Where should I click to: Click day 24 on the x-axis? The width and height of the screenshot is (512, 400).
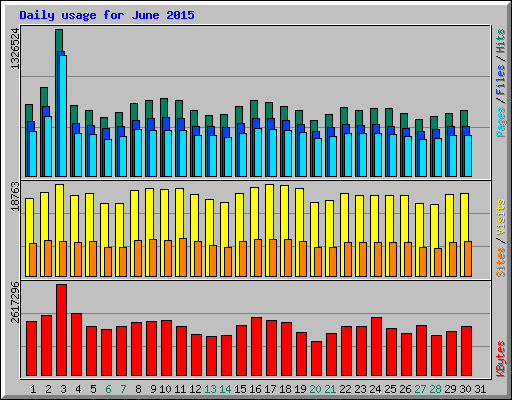click(x=375, y=389)
